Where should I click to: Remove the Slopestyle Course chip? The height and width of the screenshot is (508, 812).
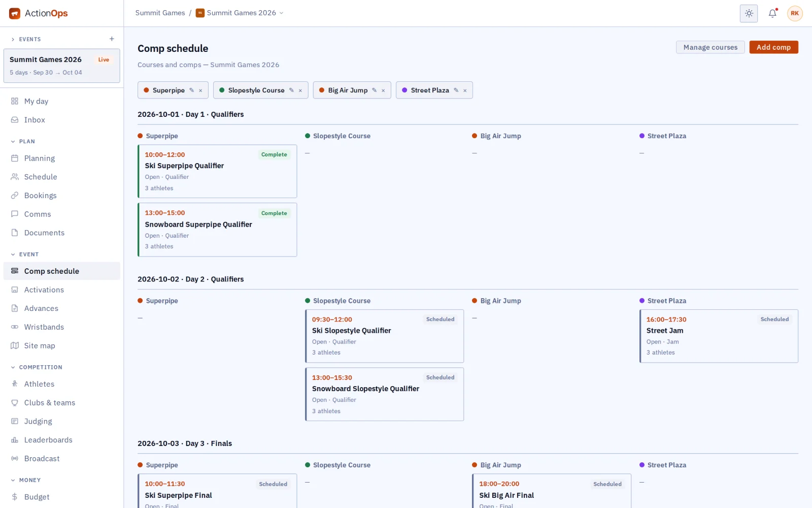[x=300, y=90]
